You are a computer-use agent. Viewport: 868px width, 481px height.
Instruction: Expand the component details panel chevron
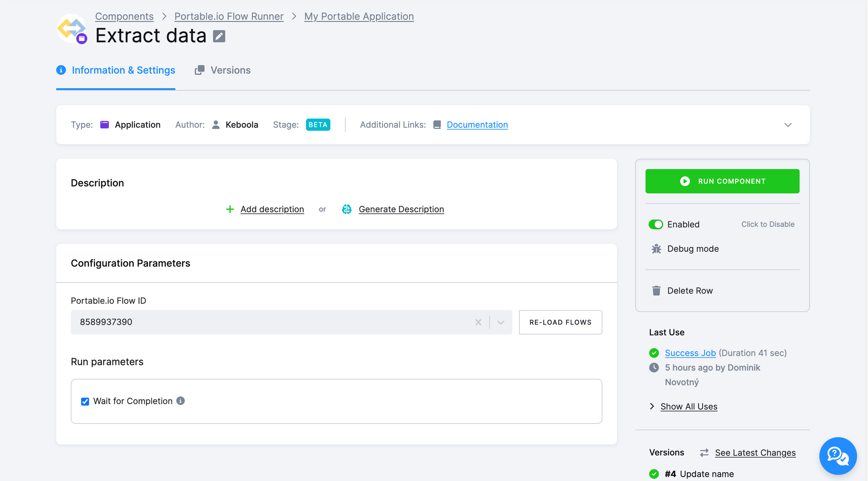tap(788, 125)
